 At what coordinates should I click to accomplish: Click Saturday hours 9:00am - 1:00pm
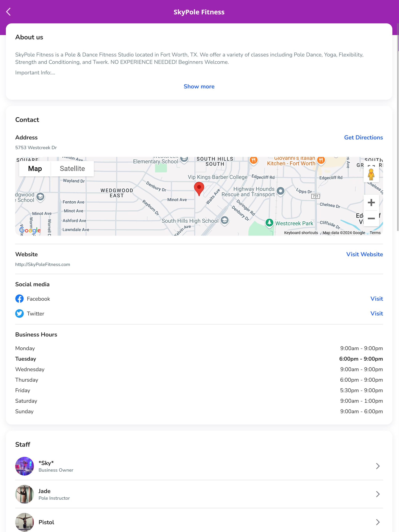[x=361, y=401]
